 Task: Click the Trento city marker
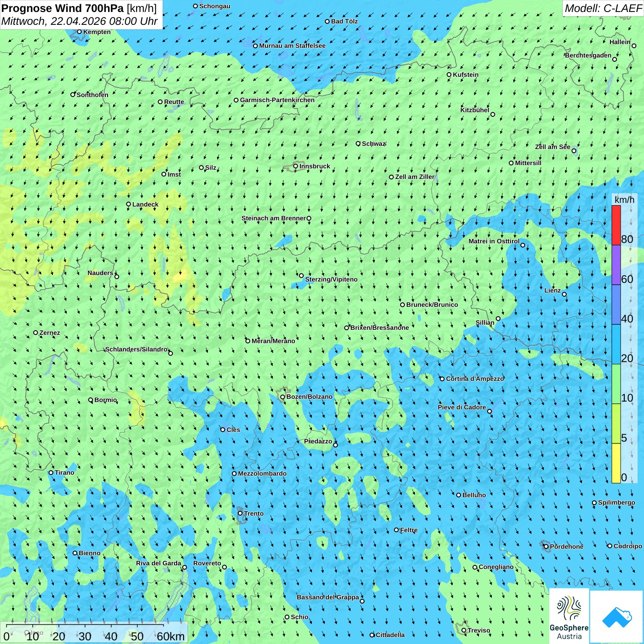(240, 513)
